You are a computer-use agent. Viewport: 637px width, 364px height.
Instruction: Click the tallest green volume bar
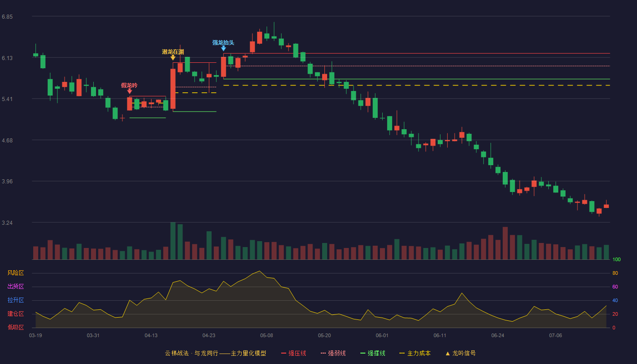pos(173,241)
